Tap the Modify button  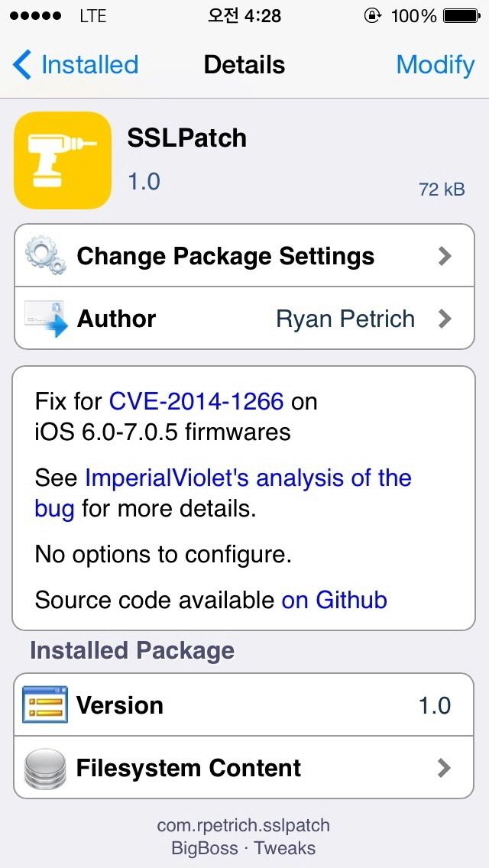click(x=436, y=65)
